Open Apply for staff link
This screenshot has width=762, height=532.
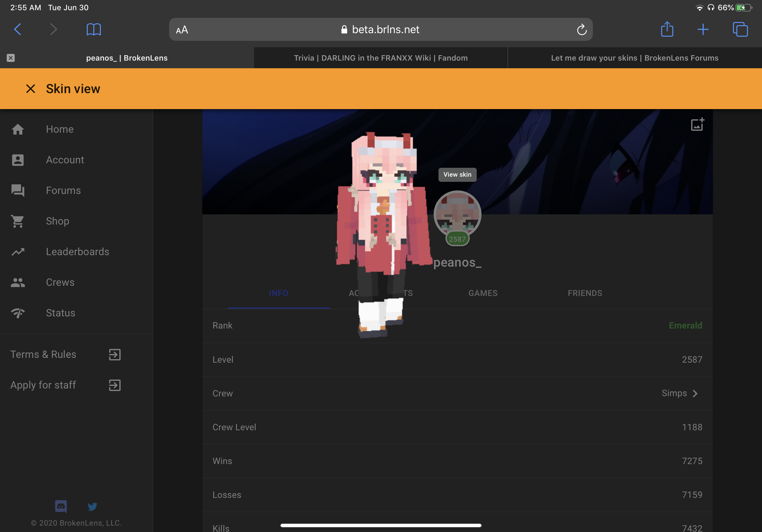click(115, 385)
